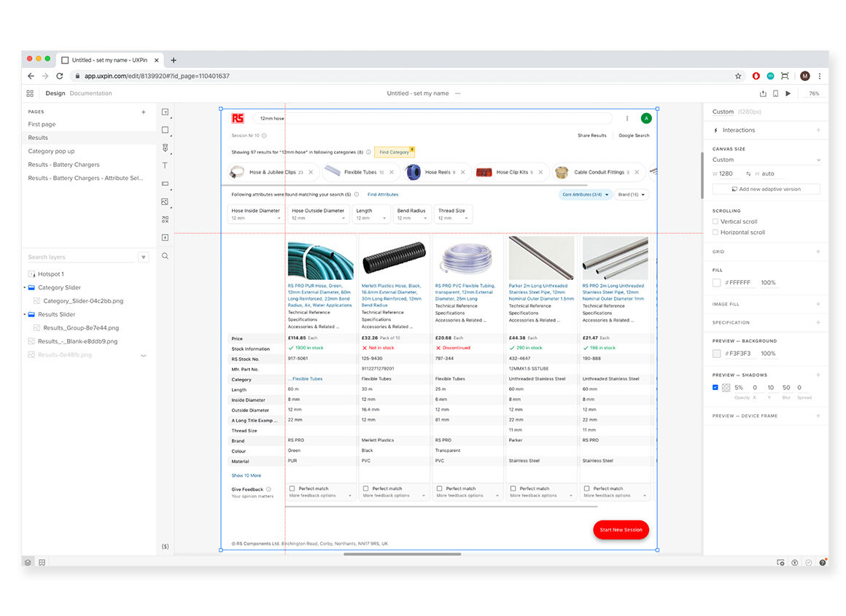Image resolution: width=846 pixels, height=616 pixels.
Task: Start prototype preview with play icon
Action: (x=788, y=93)
